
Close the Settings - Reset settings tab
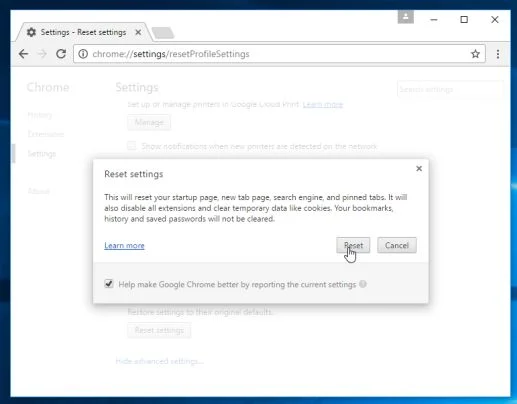[138, 32]
